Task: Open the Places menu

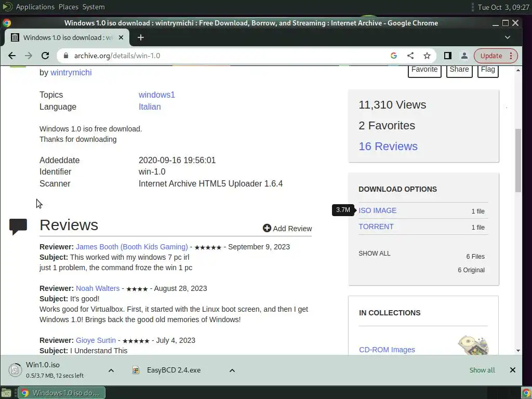Action: [x=69, y=7]
